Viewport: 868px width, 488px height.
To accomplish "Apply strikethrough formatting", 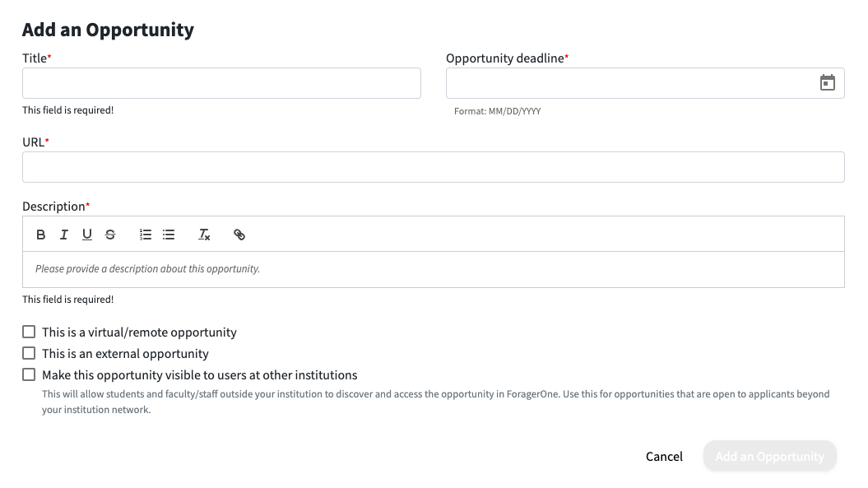I will [x=110, y=235].
